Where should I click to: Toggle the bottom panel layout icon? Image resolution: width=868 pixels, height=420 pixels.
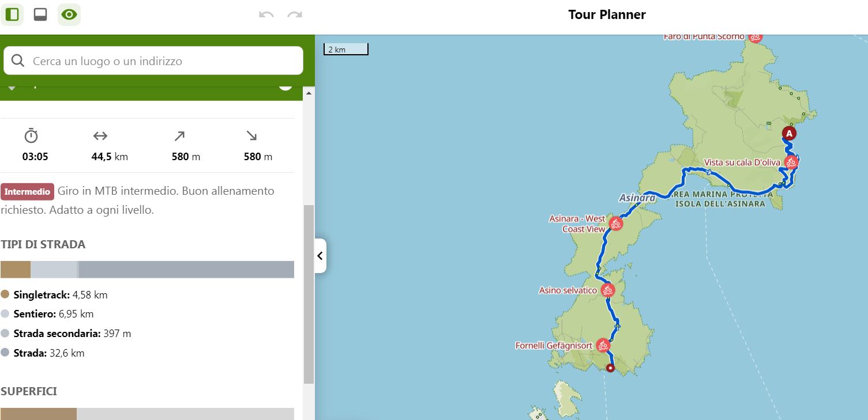[40, 14]
